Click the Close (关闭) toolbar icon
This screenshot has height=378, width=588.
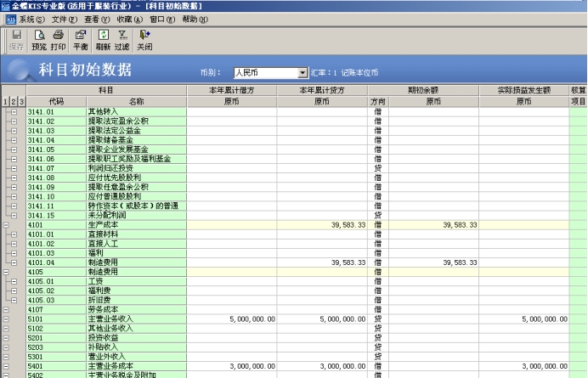click(144, 40)
